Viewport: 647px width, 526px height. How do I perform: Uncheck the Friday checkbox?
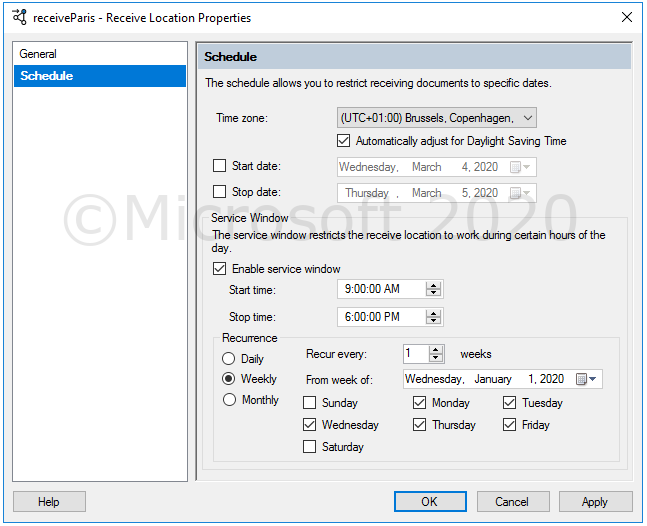coord(509,425)
